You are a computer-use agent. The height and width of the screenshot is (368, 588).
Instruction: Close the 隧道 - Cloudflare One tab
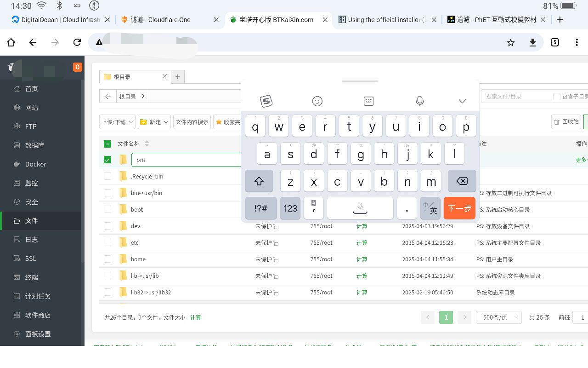(216, 20)
